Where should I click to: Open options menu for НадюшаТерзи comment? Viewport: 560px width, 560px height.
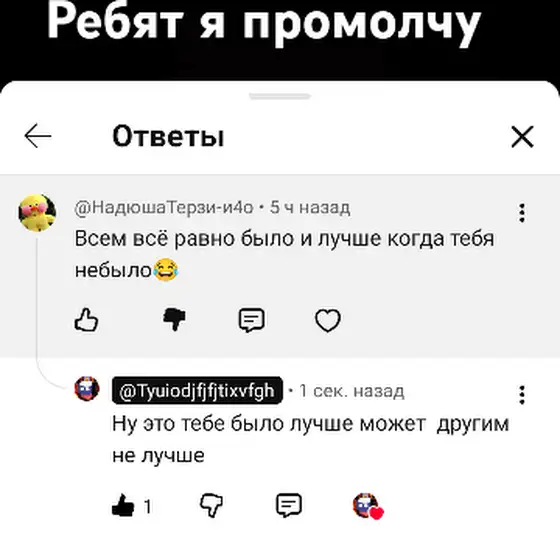[522, 213]
